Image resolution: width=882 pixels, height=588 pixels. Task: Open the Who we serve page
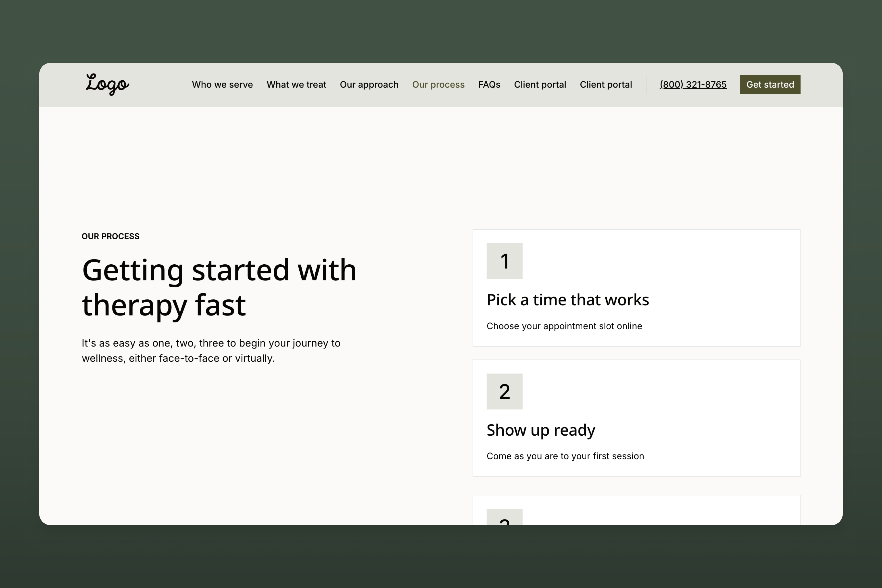[222, 85]
